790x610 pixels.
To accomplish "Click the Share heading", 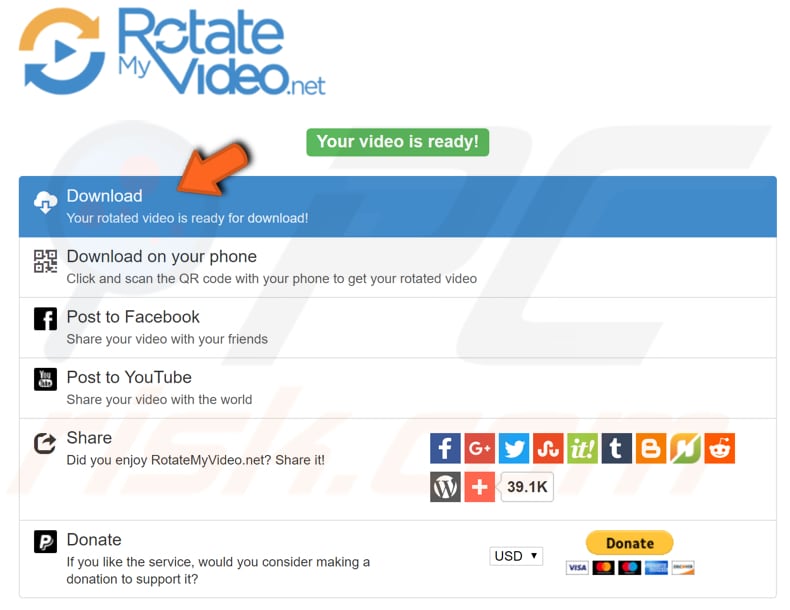I will [x=89, y=437].
